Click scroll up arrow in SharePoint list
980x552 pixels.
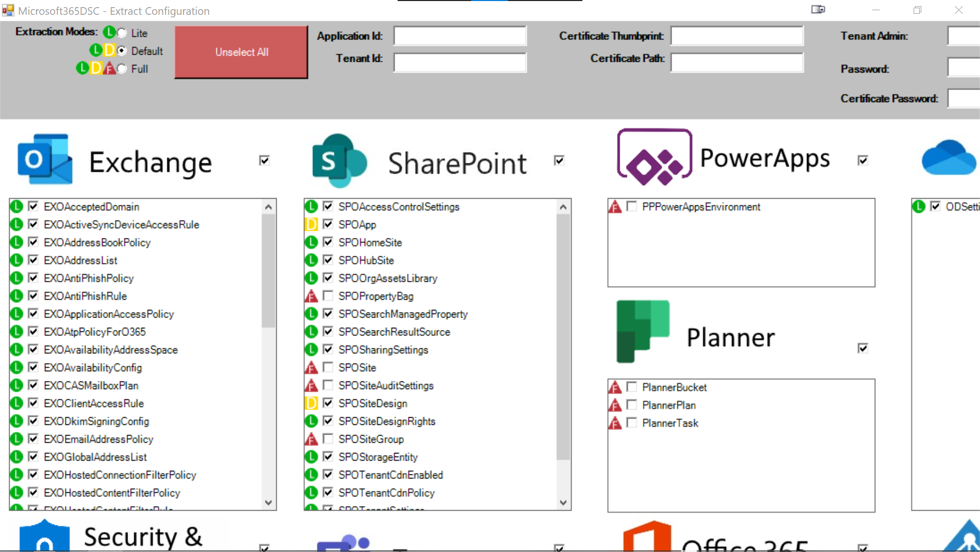563,207
